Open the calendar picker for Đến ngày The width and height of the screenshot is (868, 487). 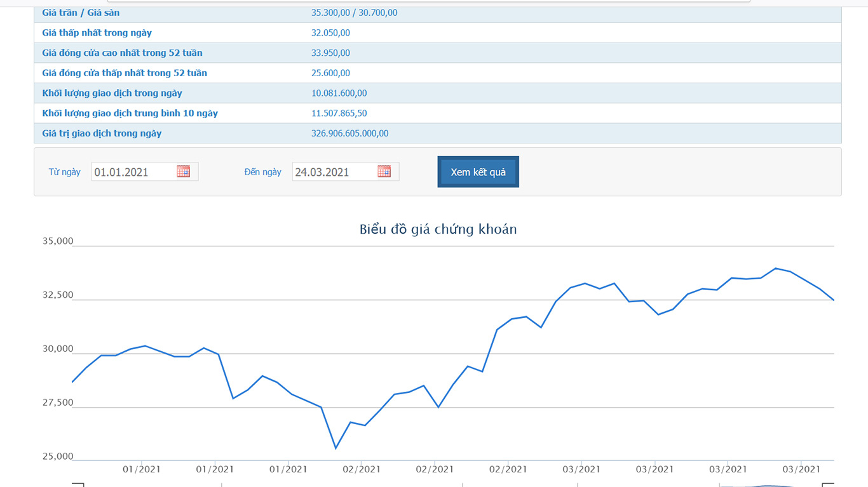click(384, 171)
